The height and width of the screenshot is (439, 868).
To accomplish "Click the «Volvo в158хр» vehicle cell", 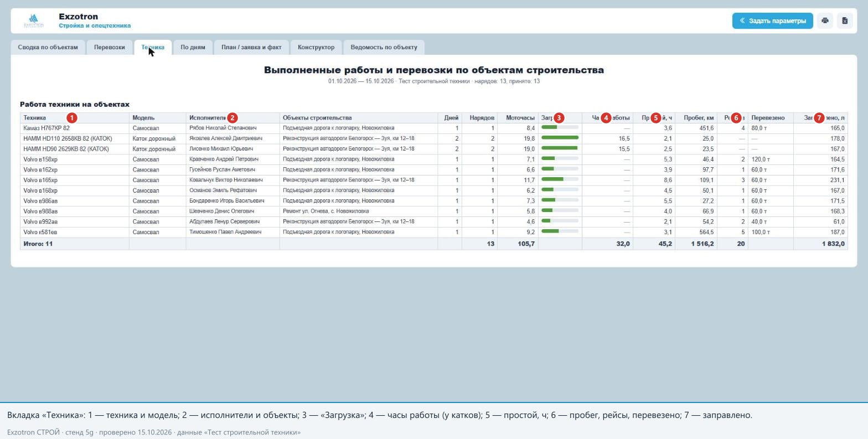I will [74, 159].
